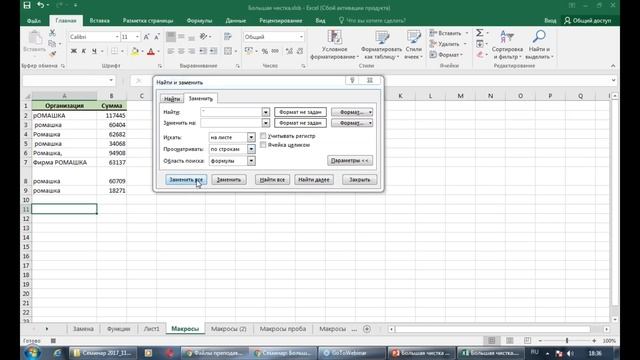Open the 'Найти' field dropdown arrow

click(266, 112)
